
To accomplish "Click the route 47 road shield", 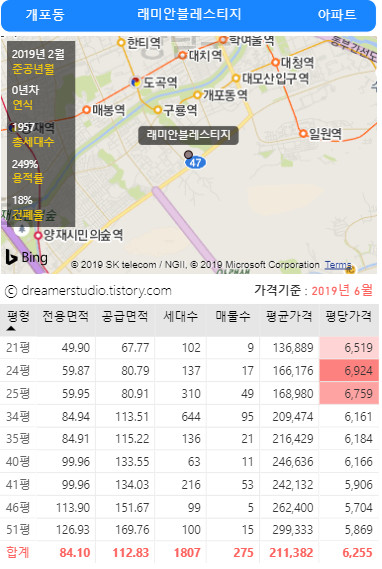I will [x=196, y=163].
